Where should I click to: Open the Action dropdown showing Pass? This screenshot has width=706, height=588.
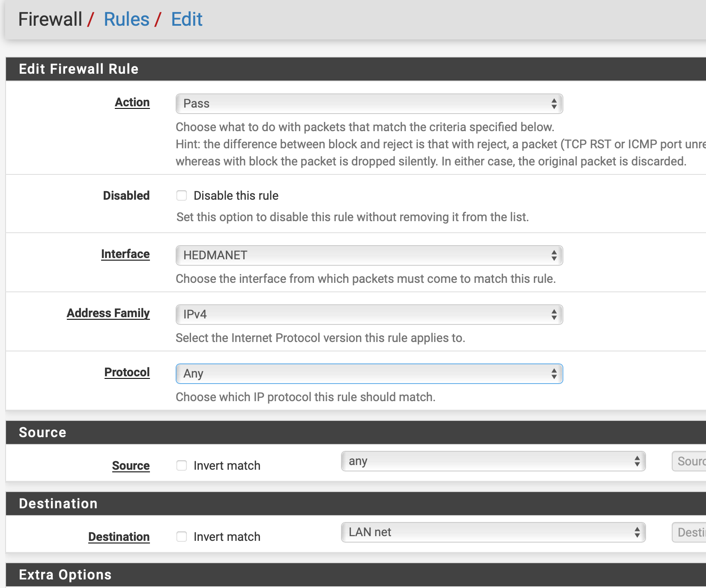[x=369, y=104]
